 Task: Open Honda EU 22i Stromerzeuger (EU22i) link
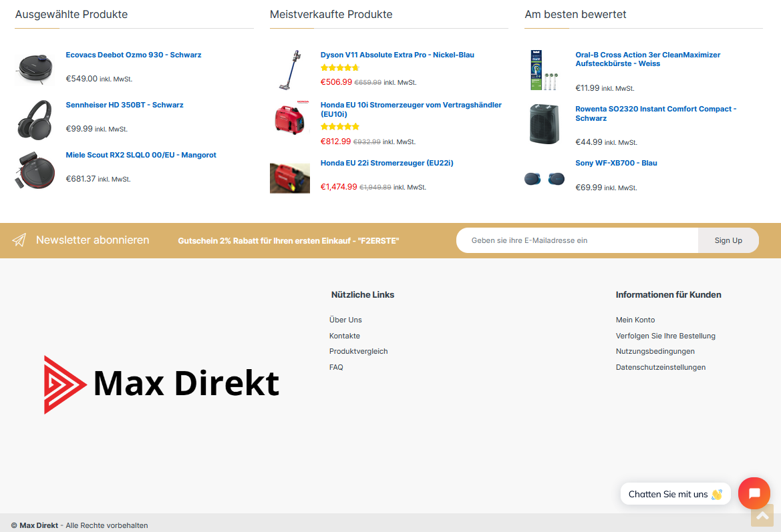[387, 164]
